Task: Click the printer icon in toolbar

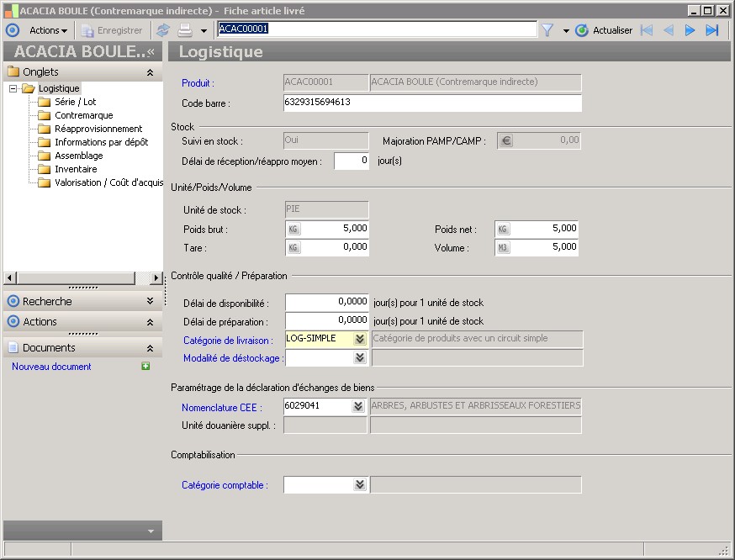Action: point(184,30)
